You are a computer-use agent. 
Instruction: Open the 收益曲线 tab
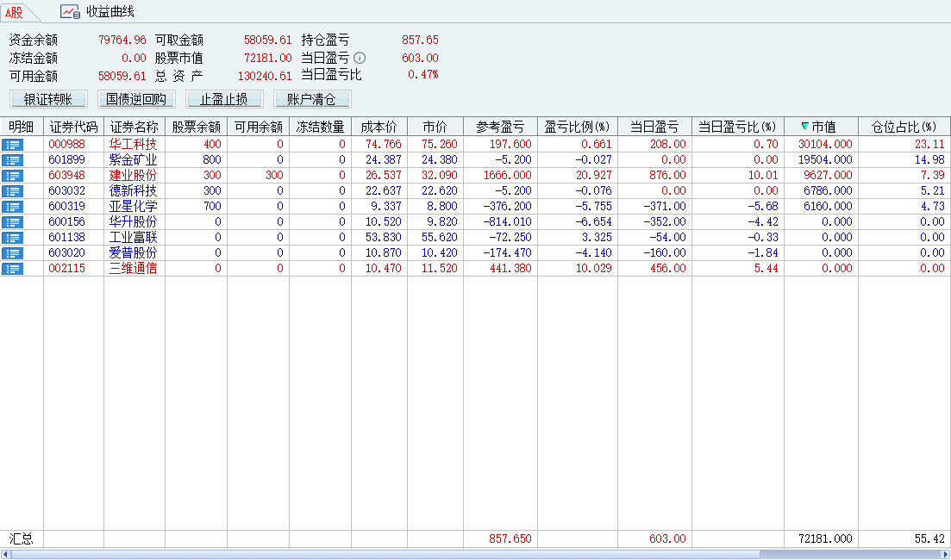click(97, 11)
